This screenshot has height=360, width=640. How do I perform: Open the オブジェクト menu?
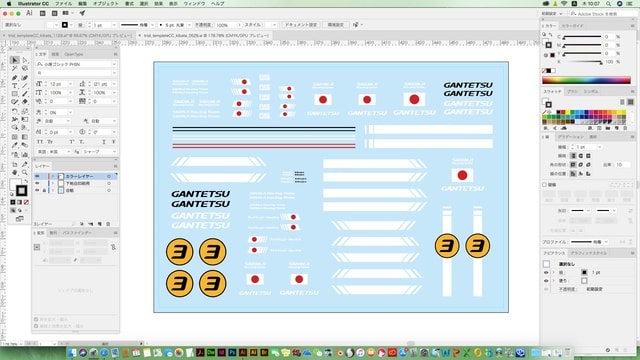(106, 4)
